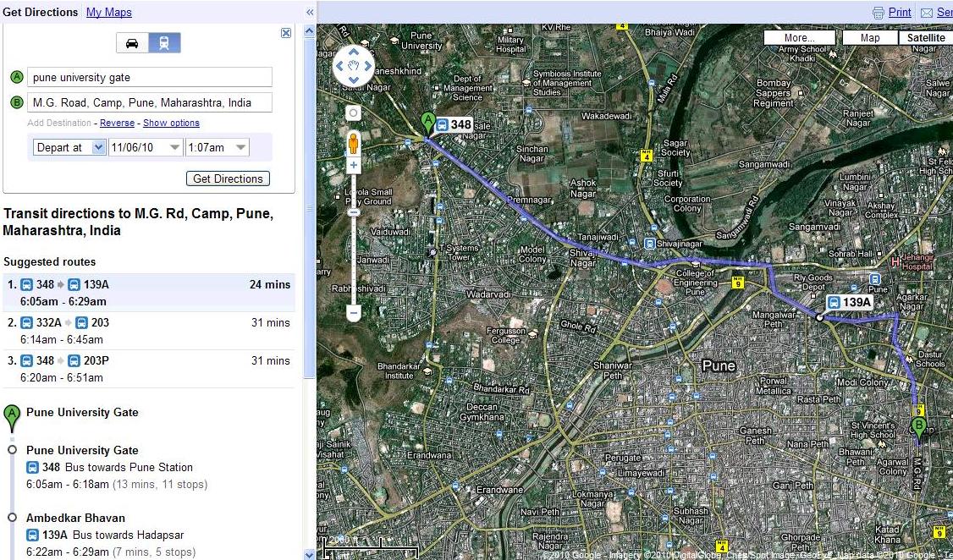Screen dimensions: 953x560
Task: Switch to the My Maps tab
Action: click(109, 12)
